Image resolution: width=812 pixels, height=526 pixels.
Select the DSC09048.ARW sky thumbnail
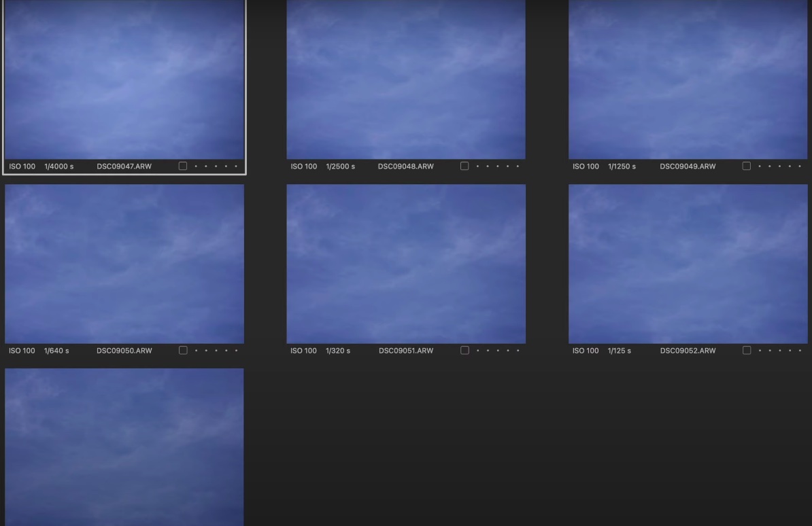coord(406,80)
